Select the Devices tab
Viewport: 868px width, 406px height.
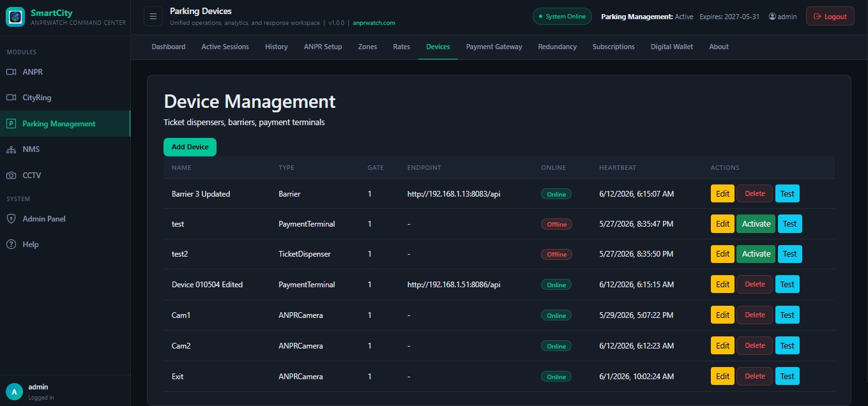pos(438,47)
